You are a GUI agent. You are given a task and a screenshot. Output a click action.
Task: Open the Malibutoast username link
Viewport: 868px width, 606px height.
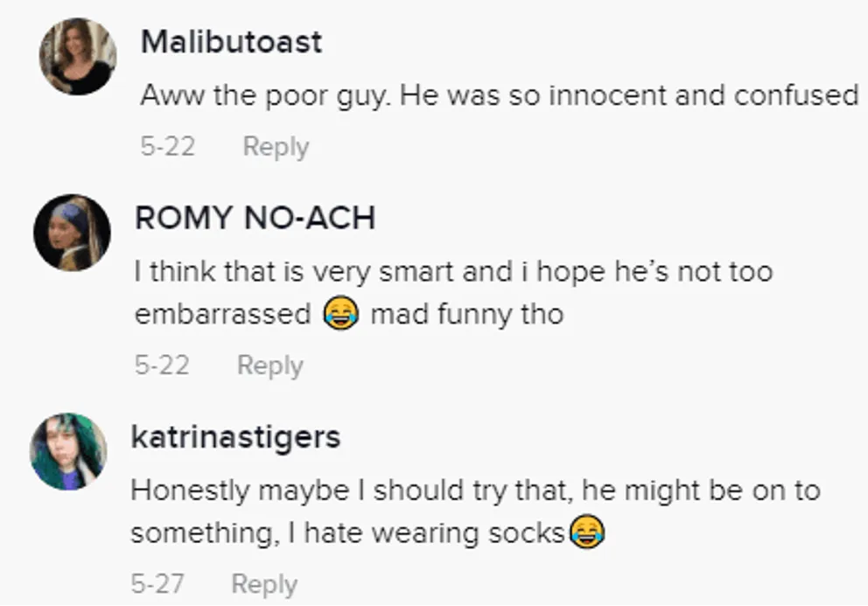pos(231,42)
